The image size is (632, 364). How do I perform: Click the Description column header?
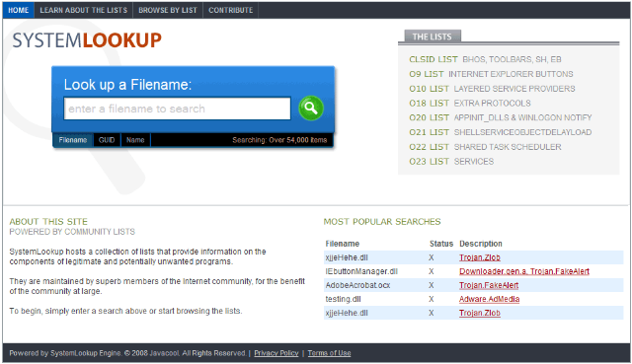point(481,244)
